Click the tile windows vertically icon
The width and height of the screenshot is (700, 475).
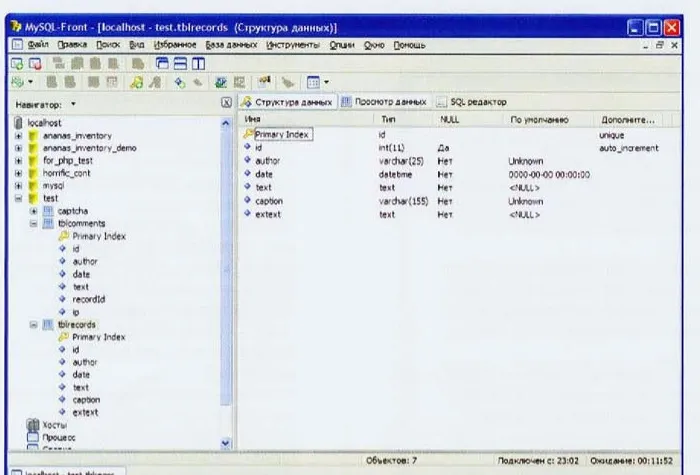(x=198, y=63)
